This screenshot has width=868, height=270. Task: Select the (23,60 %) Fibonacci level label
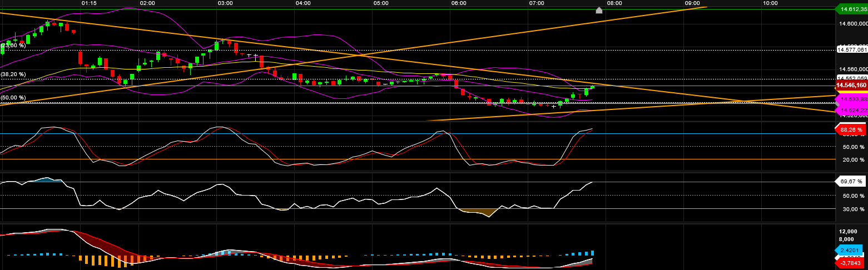click(13, 45)
